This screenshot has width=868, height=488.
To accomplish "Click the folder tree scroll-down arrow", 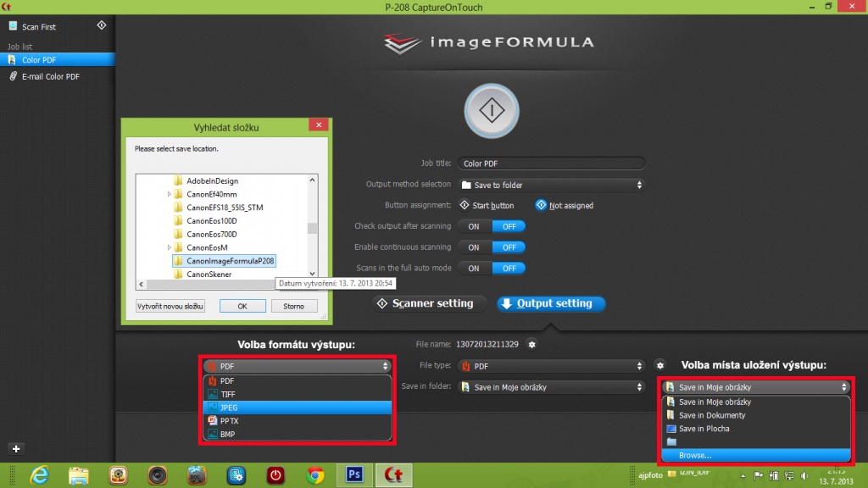I will [313, 274].
